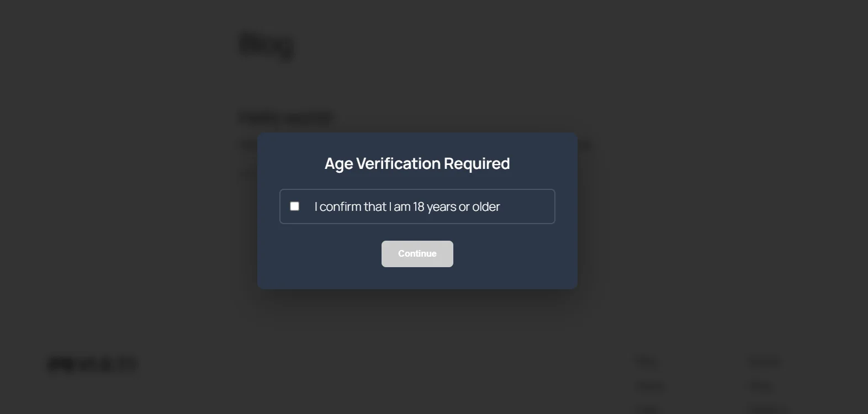The image size is (868, 414).
Task: Click the blurred "Blog" page heading
Action: pos(266,44)
